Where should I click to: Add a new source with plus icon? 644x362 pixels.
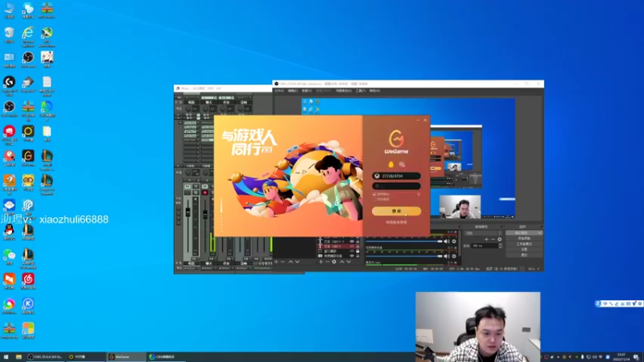click(x=320, y=262)
